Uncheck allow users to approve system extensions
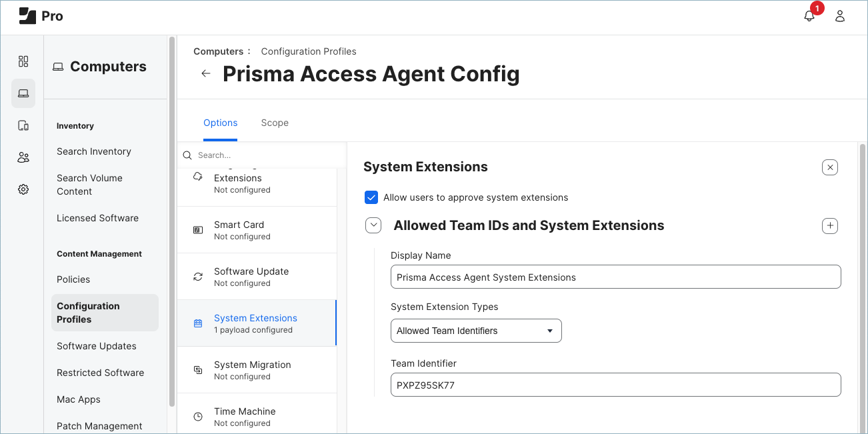The height and width of the screenshot is (434, 868). pyautogui.click(x=371, y=197)
